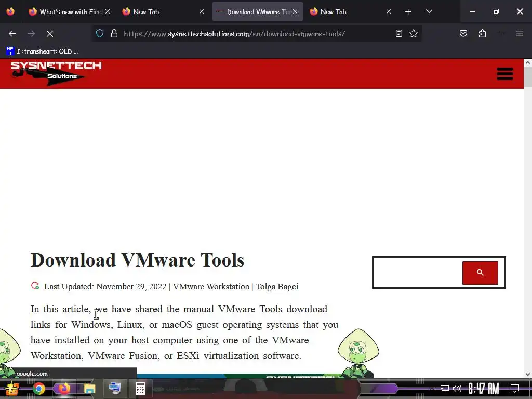532x399 pixels.
Task: List all tabs dropdown arrow
Action: (x=429, y=11)
